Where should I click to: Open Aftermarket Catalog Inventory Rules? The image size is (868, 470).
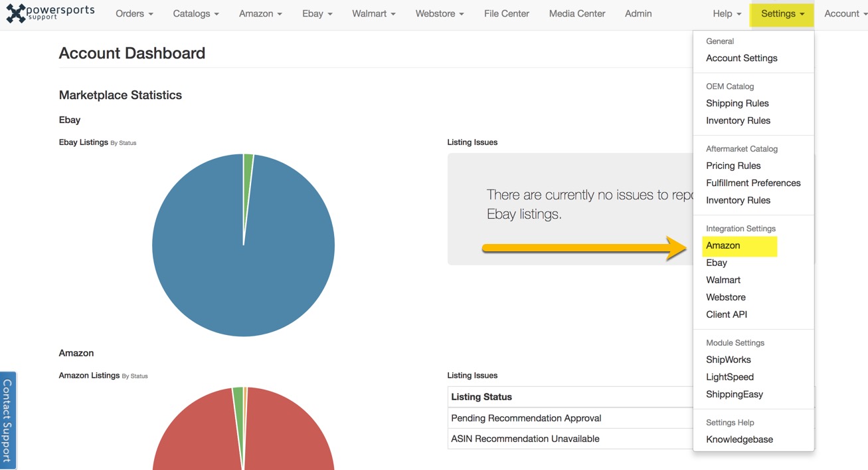click(x=738, y=200)
